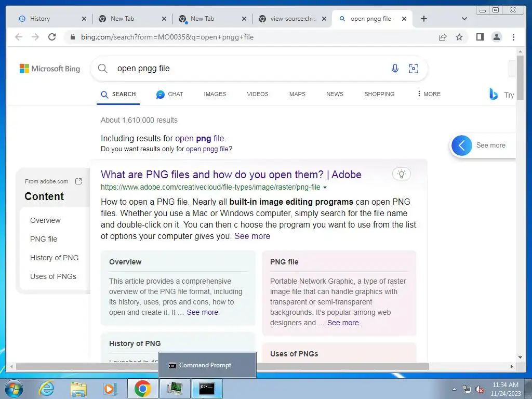The height and width of the screenshot is (399, 532).
Task: Click the green circuit-board taskbar icon
Action: click(x=175, y=389)
